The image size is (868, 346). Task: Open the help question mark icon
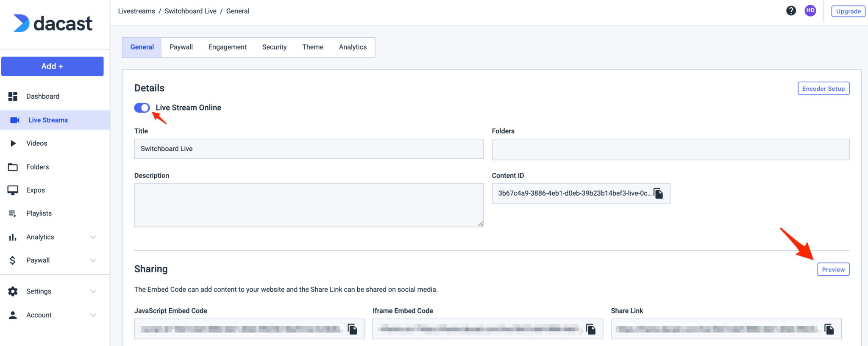click(791, 11)
